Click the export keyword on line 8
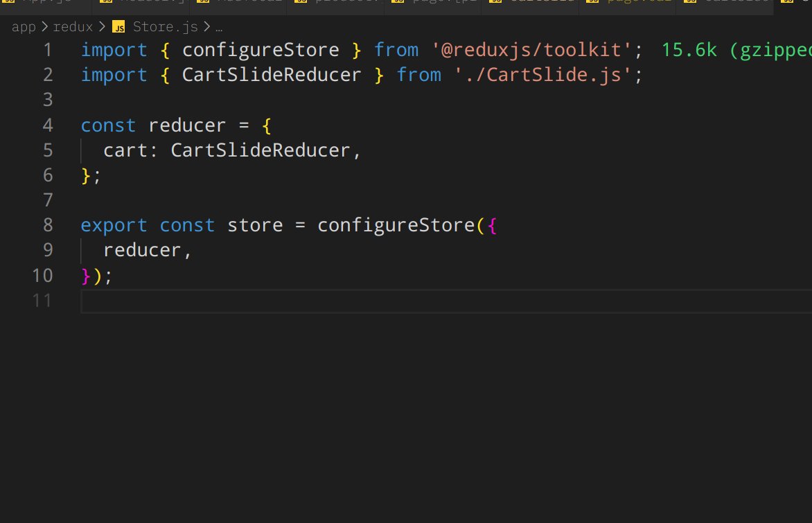 [114, 225]
